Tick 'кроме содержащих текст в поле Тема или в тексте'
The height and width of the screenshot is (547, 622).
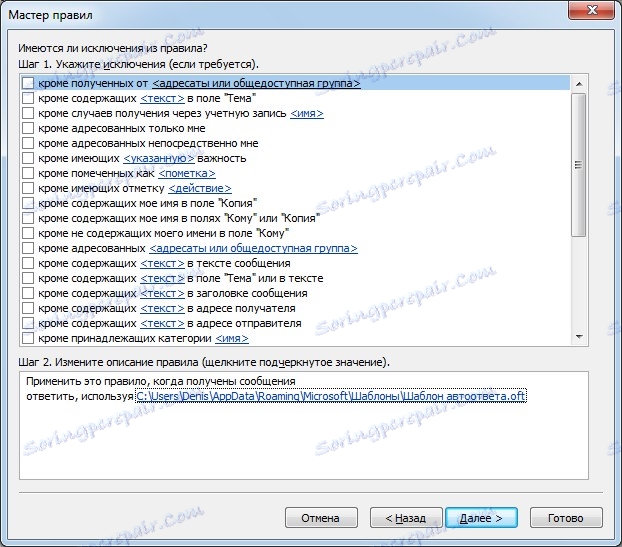[28, 278]
